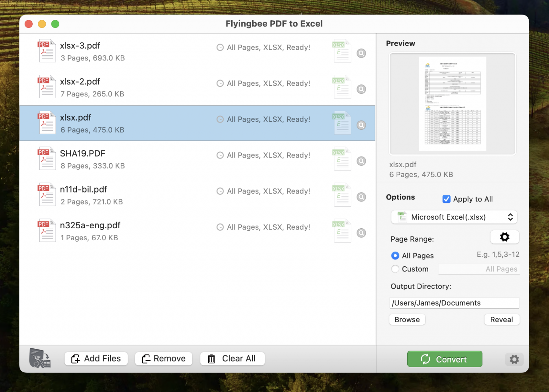Screen dimensions: 549x392
Task: Select the n11d-bil.pdf file name
Action: coord(84,189)
